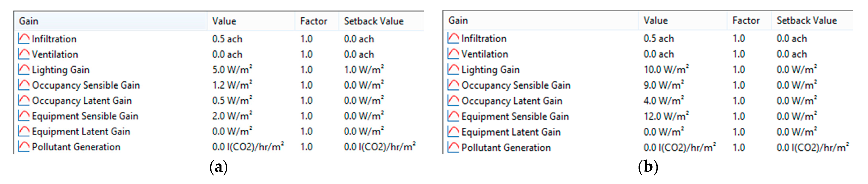
Task: Click Equipment Latent Gain icon in table (b)
Action: (453, 132)
